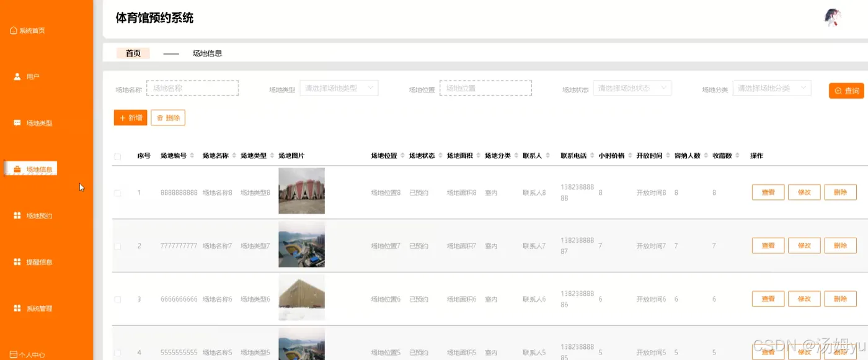
Task: Click the grid icon beside 场地预约
Action: click(17, 215)
